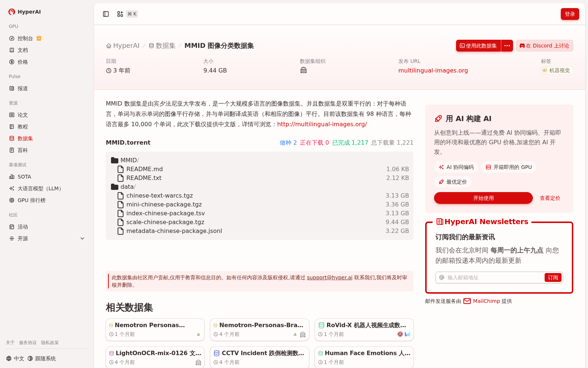Screen dimensions: 588x368
Task: Click 使用此数据集 button
Action: click(478, 46)
